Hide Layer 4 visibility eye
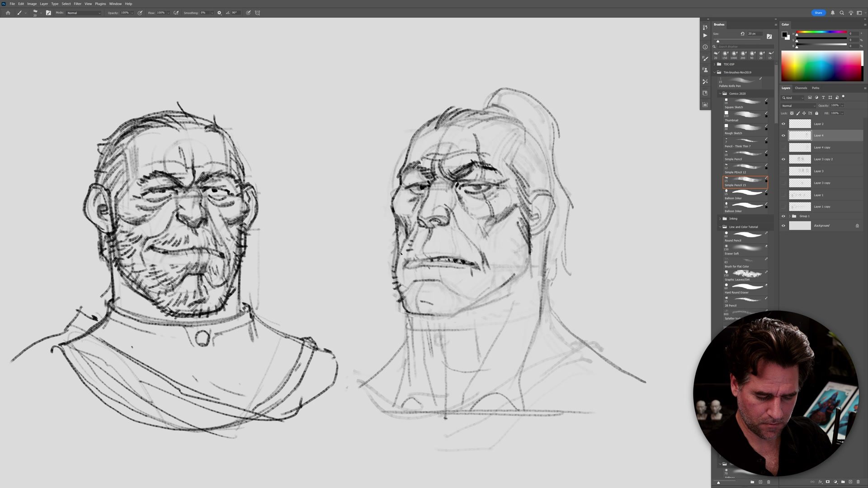Viewport: 868px width, 488px height. tap(783, 136)
